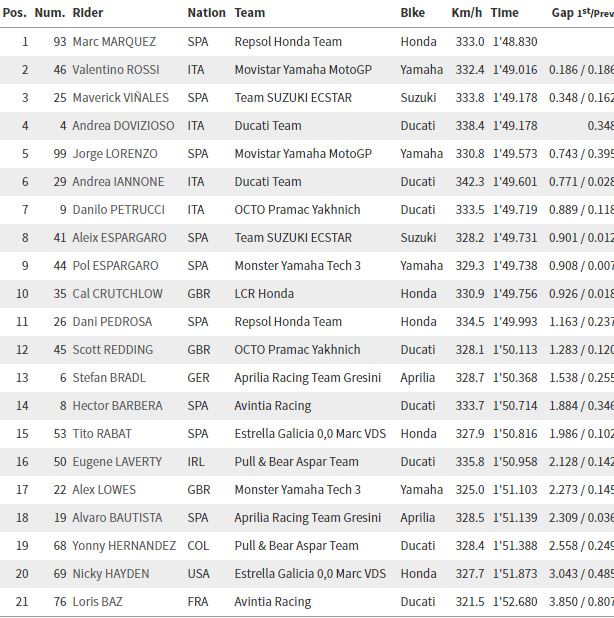Click Movistar Yamaha MotoGP in Rossi row
This screenshot has height=618, width=614.
click(x=303, y=70)
